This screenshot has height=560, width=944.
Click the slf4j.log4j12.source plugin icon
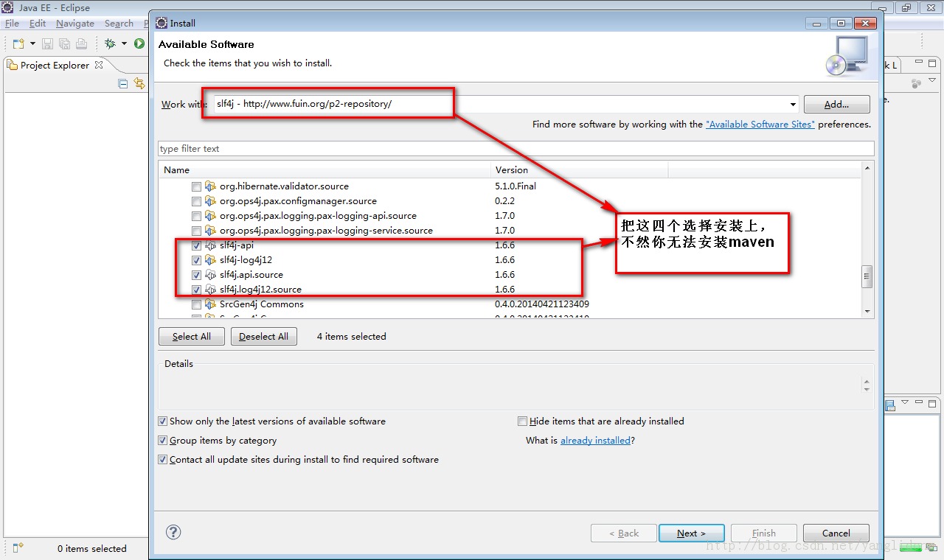click(210, 290)
